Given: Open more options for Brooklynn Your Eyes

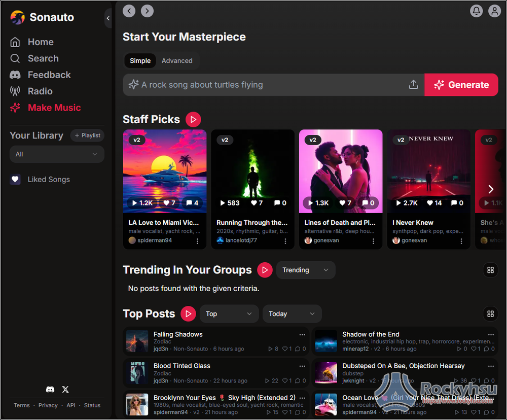Looking at the screenshot, I should point(302,398).
